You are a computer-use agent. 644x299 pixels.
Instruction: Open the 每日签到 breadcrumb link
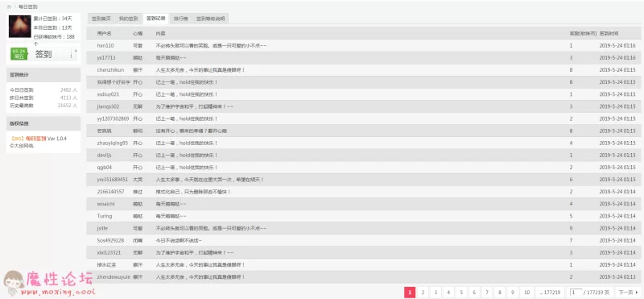(x=28, y=7)
